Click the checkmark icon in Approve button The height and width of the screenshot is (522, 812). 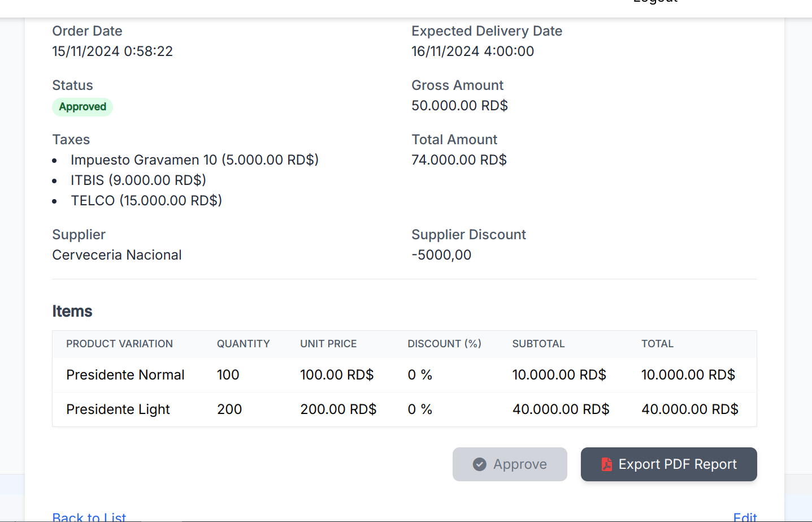click(x=479, y=464)
